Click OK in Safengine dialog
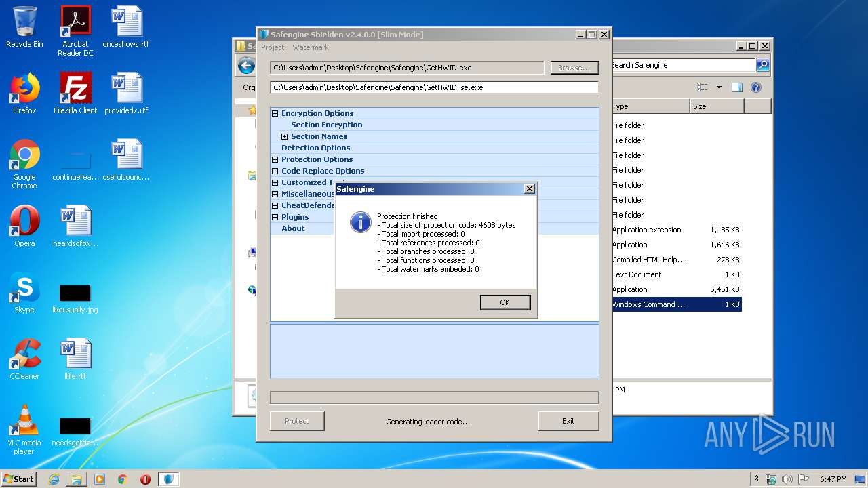 [x=505, y=302]
